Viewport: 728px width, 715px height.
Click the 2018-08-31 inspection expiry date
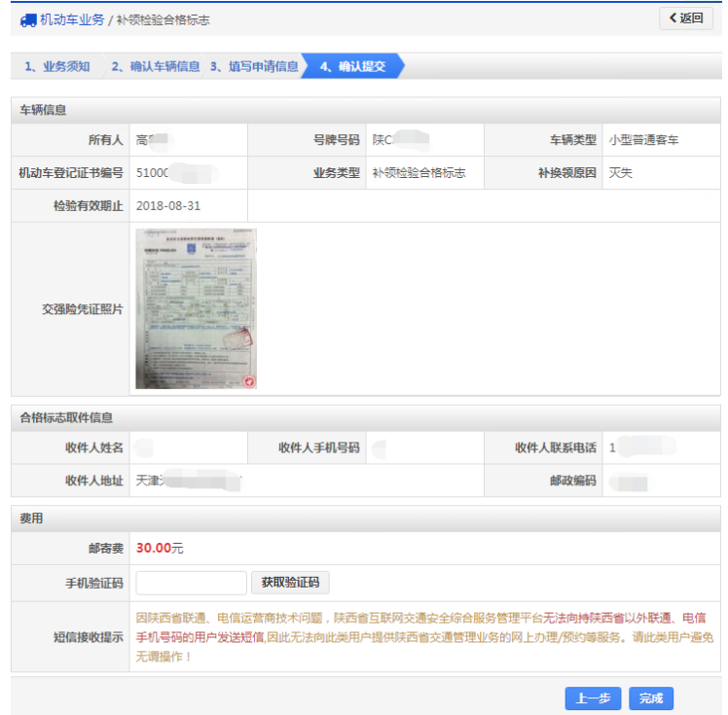pos(168,206)
